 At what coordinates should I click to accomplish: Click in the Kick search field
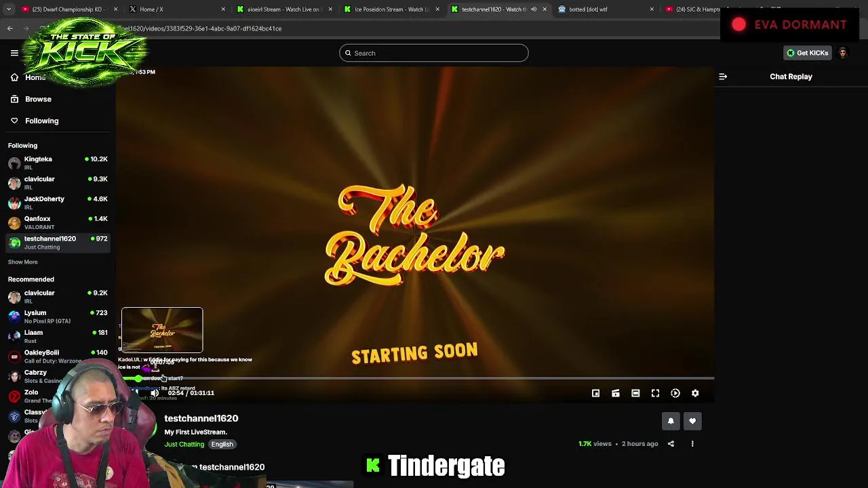(x=434, y=53)
